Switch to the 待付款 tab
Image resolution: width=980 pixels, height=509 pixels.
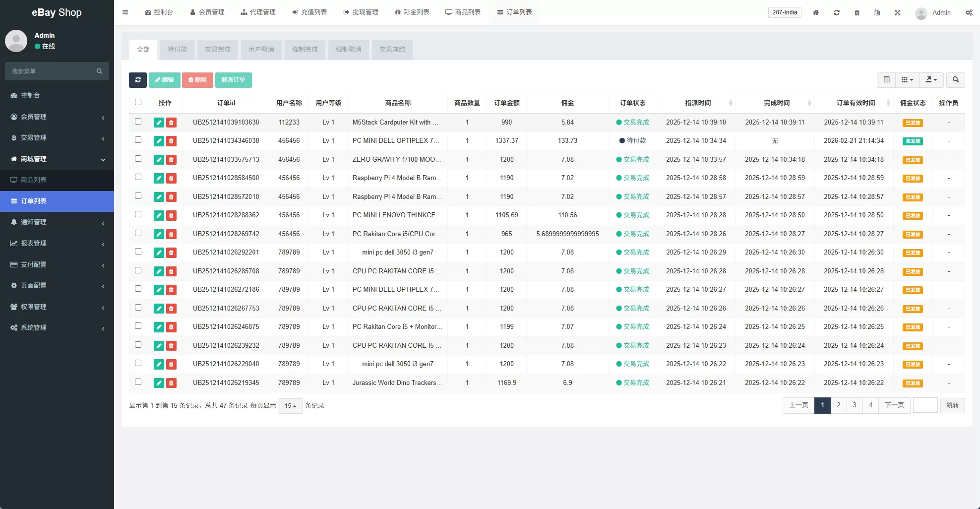177,50
